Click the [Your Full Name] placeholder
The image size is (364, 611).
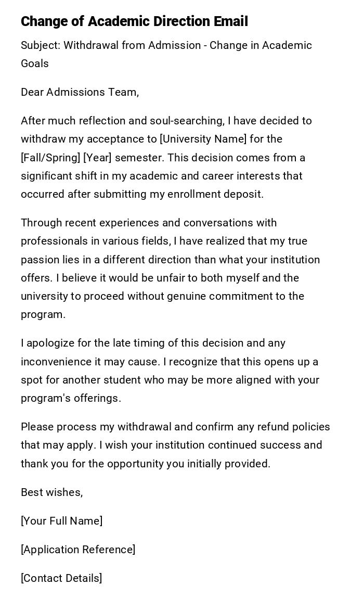(61, 521)
